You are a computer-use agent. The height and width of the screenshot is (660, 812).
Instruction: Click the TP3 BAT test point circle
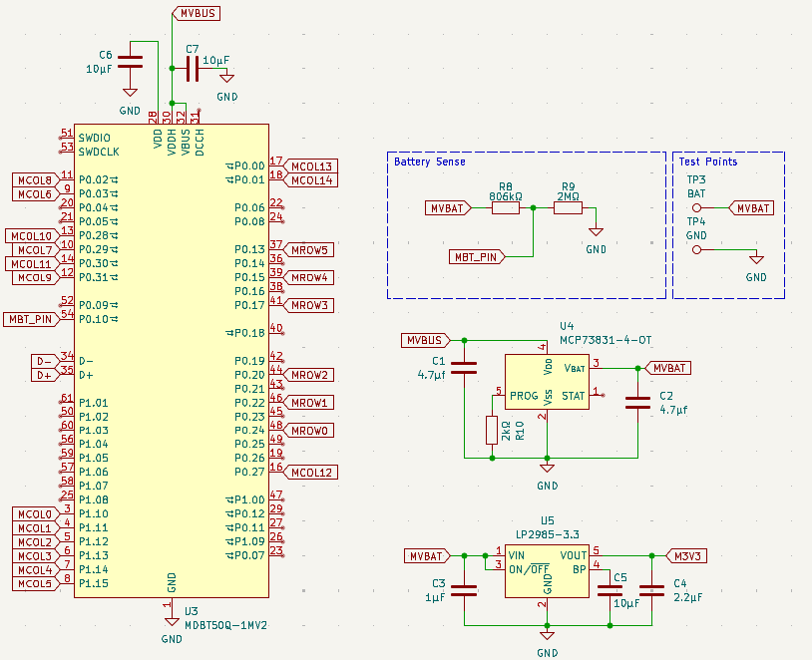tap(696, 208)
